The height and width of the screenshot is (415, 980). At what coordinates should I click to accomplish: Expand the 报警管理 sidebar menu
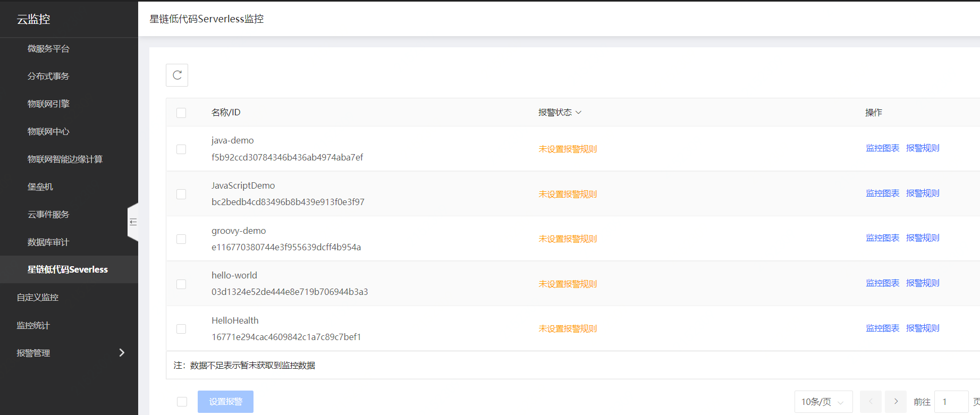69,353
